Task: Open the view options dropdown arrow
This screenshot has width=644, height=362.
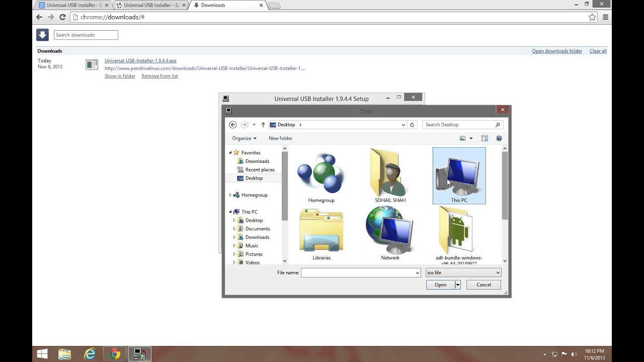Action: point(471,138)
